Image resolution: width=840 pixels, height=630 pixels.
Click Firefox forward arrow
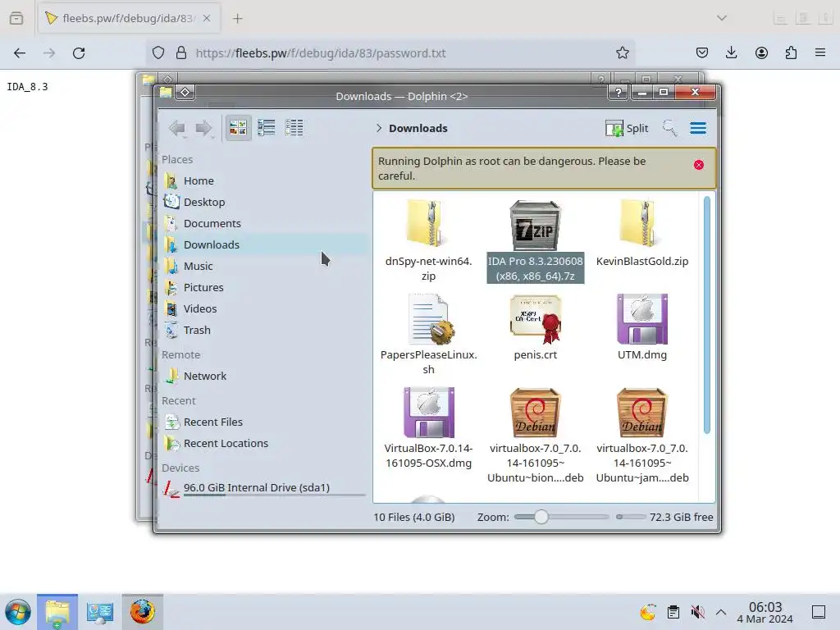49,53
